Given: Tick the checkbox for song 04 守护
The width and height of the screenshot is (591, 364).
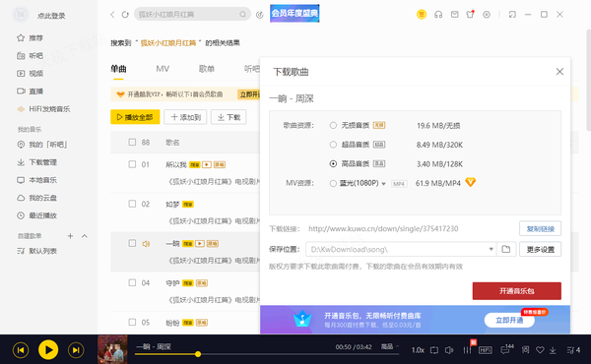Looking at the screenshot, I should (x=132, y=282).
